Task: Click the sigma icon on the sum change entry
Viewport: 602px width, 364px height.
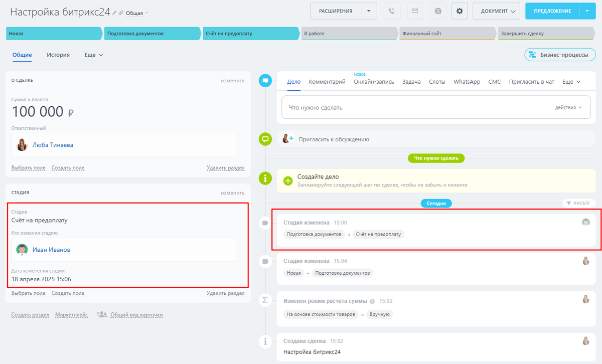Action: pos(265,301)
